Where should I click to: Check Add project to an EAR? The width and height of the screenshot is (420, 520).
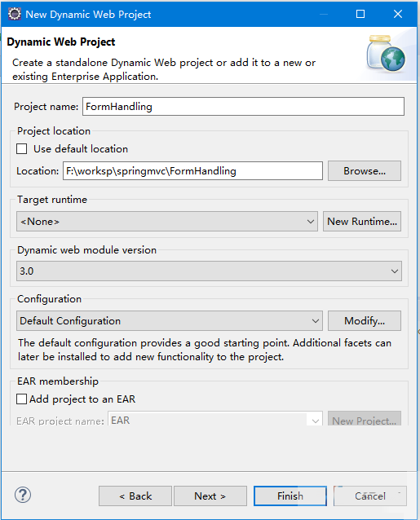tap(22, 399)
